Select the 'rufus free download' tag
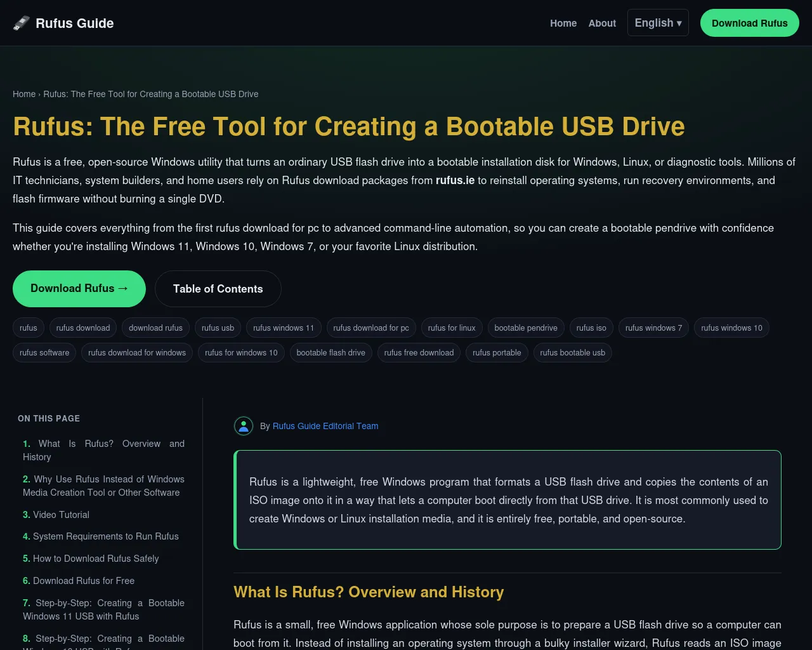812x650 pixels. click(419, 352)
